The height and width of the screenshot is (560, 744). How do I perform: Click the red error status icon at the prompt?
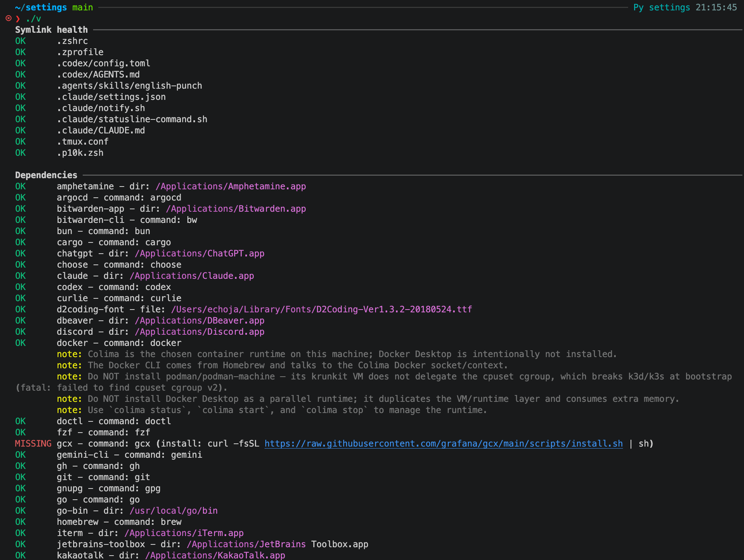tap(8, 18)
